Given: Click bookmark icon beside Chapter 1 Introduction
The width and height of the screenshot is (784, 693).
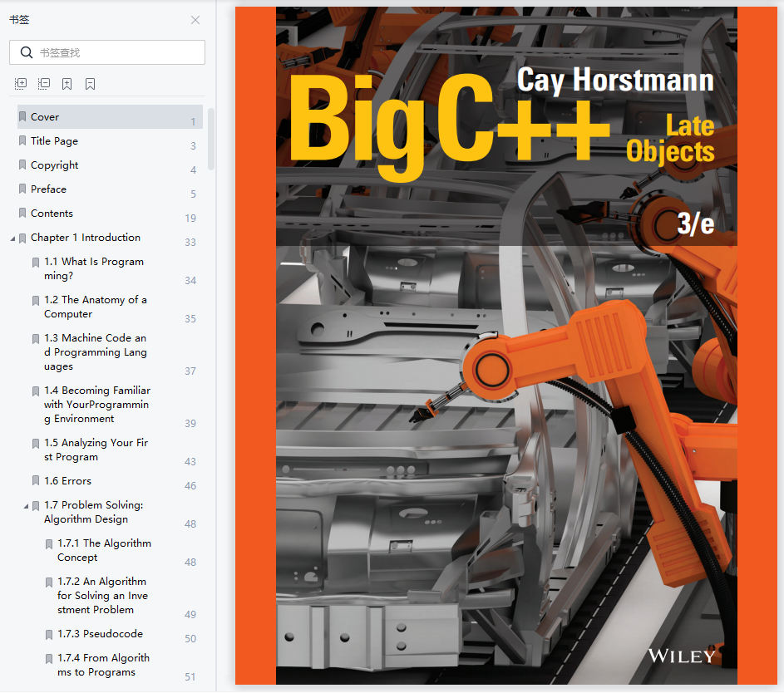Looking at the screenshot, I should [x=22, y=238].
